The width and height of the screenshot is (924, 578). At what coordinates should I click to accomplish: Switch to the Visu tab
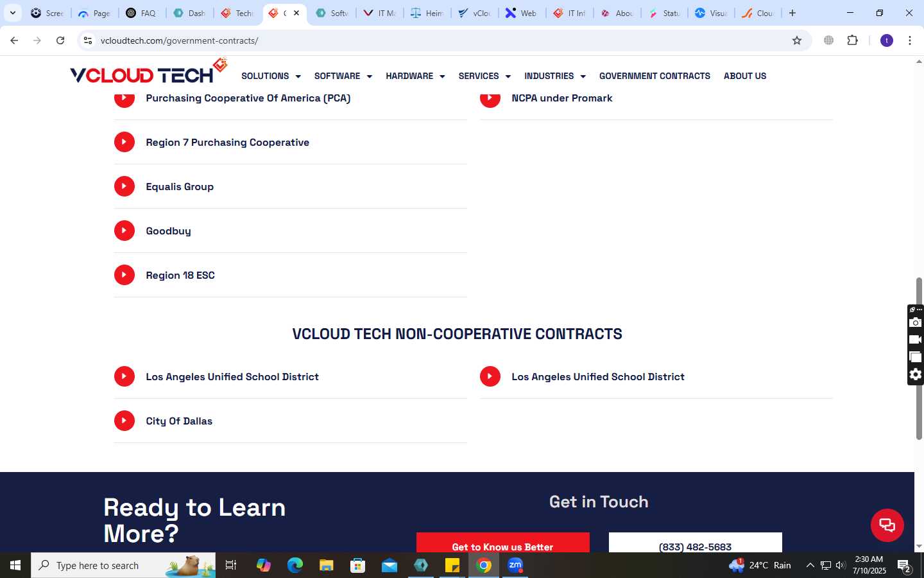click(711, 13)
